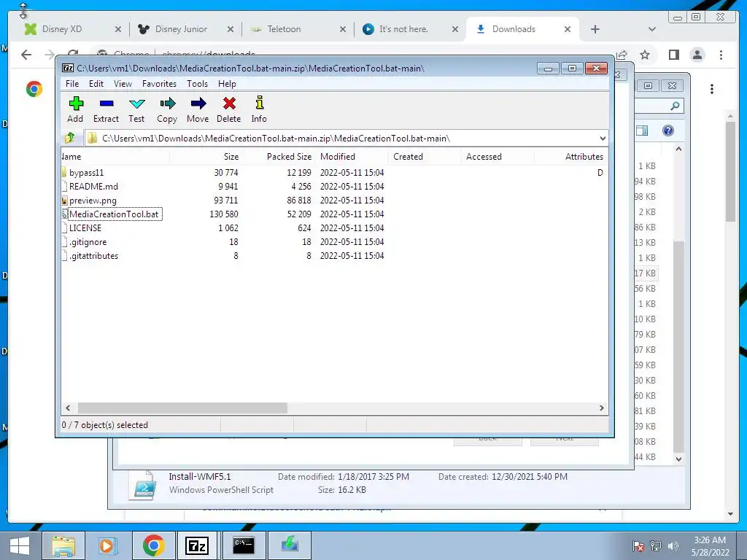Screen dimensions: 747x560
Task: Sort by the Accessed column header
Action: [x=498, y=157]
